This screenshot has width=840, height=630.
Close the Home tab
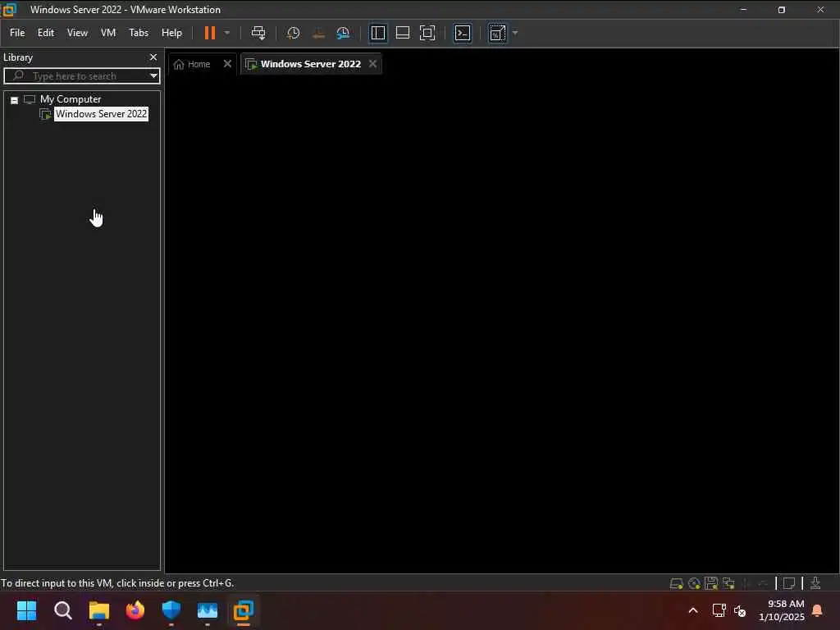[227, 64]
